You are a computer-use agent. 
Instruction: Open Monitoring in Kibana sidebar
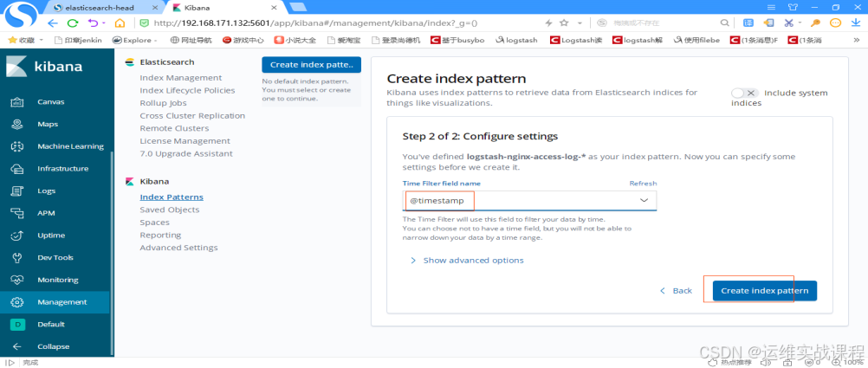coord(57,280)
